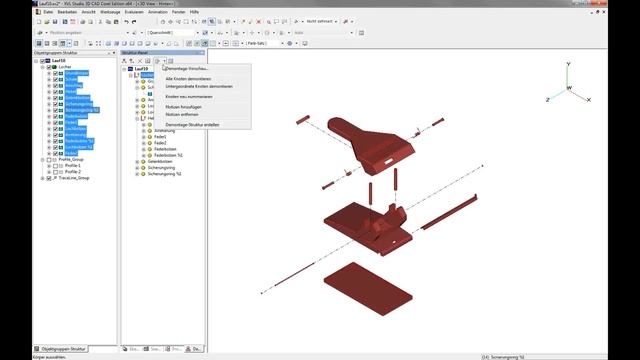Click the X delete icon in Struktur panel toolbar
This screenshot has height=360, width=640.
coord(140,61)
